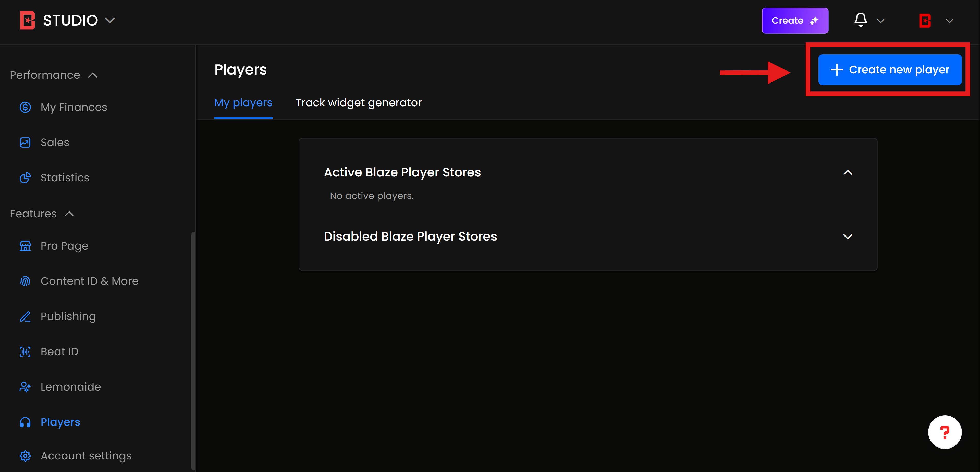Click Active Blaze Player Stores heading

pos(402,172)
